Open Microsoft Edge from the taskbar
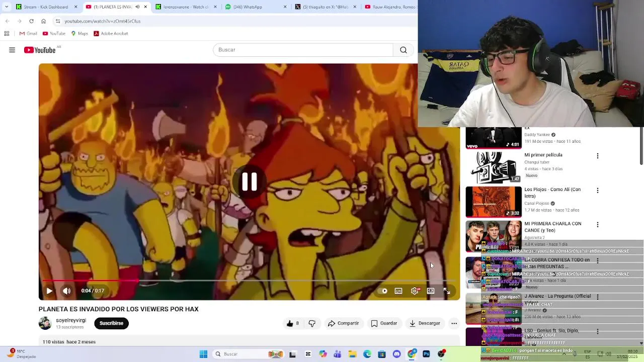 (367, 354)
